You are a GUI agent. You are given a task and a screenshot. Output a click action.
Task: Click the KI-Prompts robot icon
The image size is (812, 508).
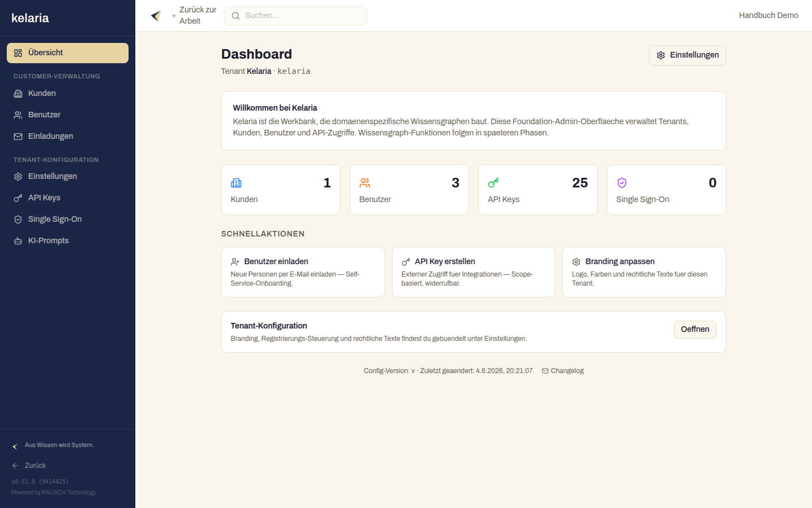(x=18, y=241)
